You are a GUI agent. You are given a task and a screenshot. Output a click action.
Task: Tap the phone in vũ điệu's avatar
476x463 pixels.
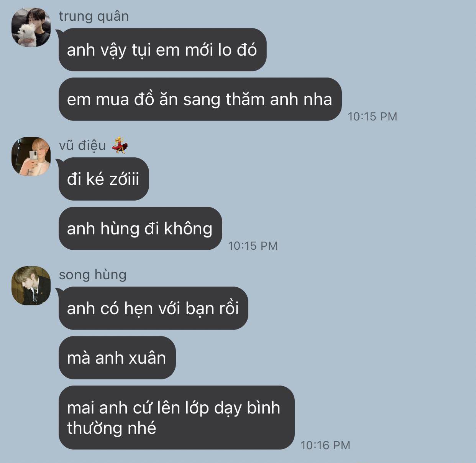click(34, 156)
